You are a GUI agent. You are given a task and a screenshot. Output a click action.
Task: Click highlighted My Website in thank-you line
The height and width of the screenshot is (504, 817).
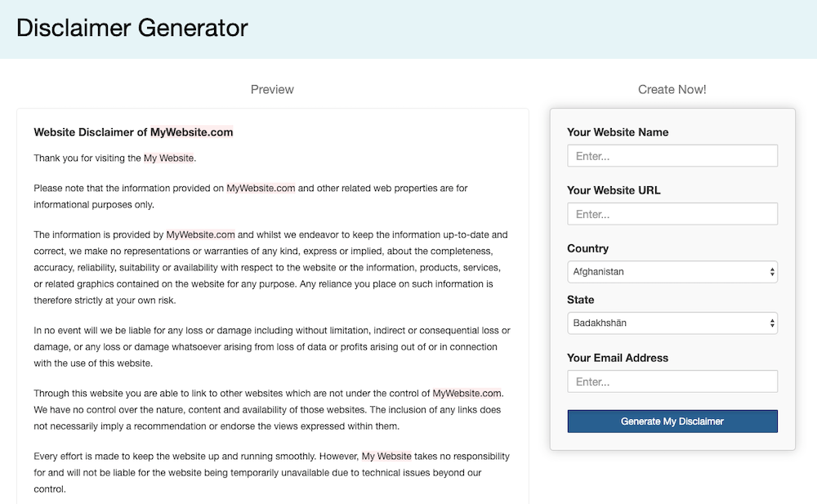(x=169, y=158)
